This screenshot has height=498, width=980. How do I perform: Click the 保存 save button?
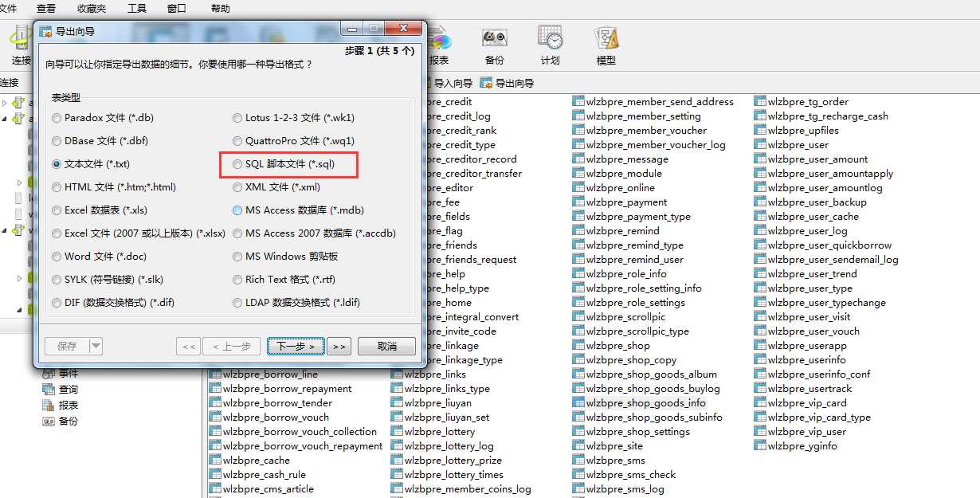point(67,347)
